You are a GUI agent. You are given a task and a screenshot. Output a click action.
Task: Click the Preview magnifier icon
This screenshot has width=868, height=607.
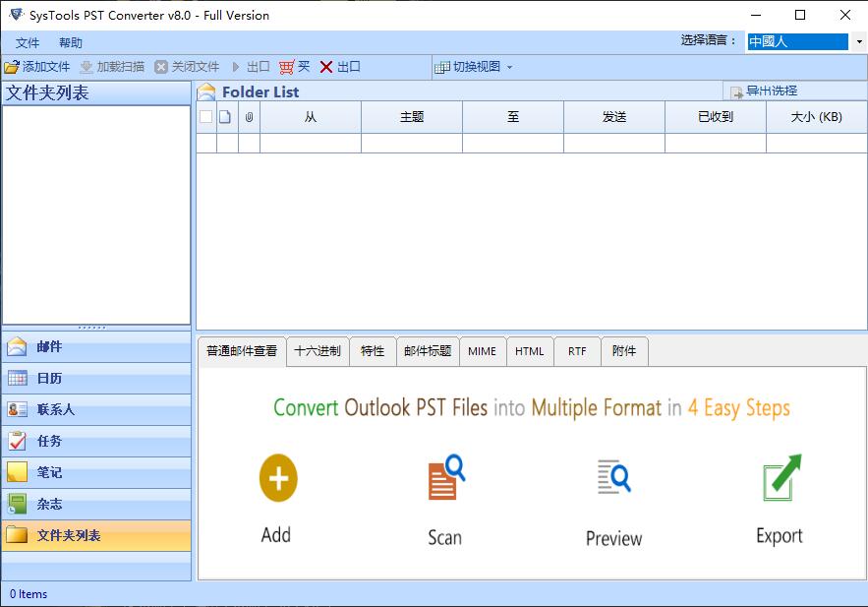614,476
